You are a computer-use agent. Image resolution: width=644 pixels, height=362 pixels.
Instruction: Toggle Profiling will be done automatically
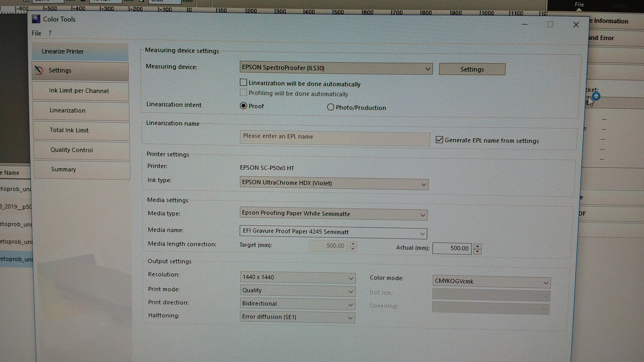pos(243,93)
